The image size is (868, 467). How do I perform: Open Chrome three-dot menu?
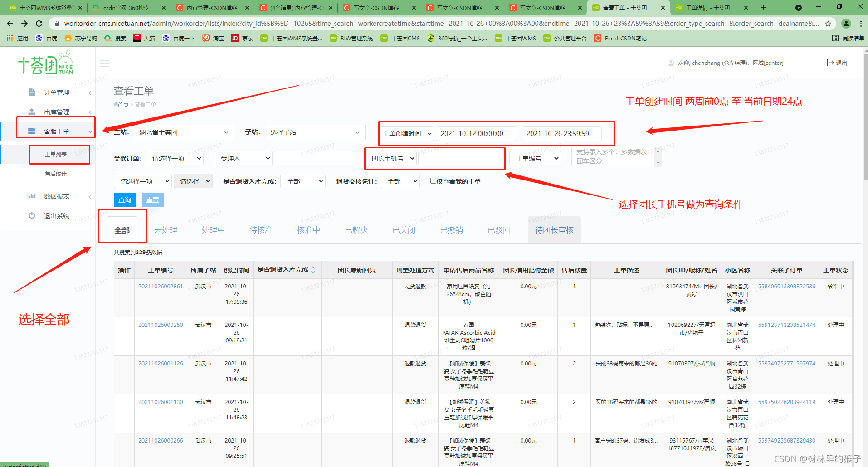coord(861,24)
